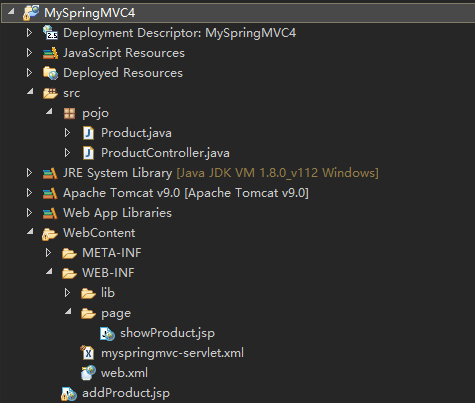Click the MySpringMVC4 project icon
Viewport: 475px width, 403px height.
tap(31, 13)
